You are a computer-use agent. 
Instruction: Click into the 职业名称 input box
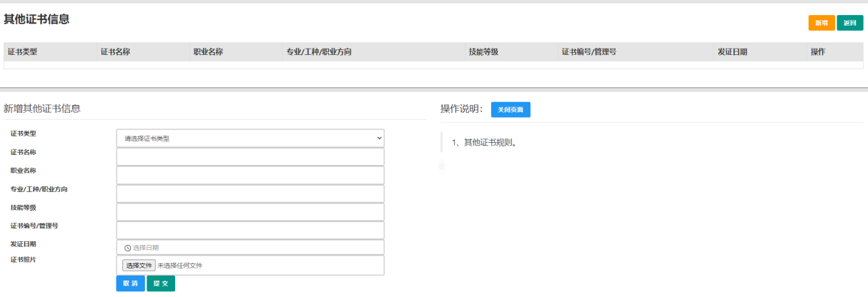[x=250, y=176]
